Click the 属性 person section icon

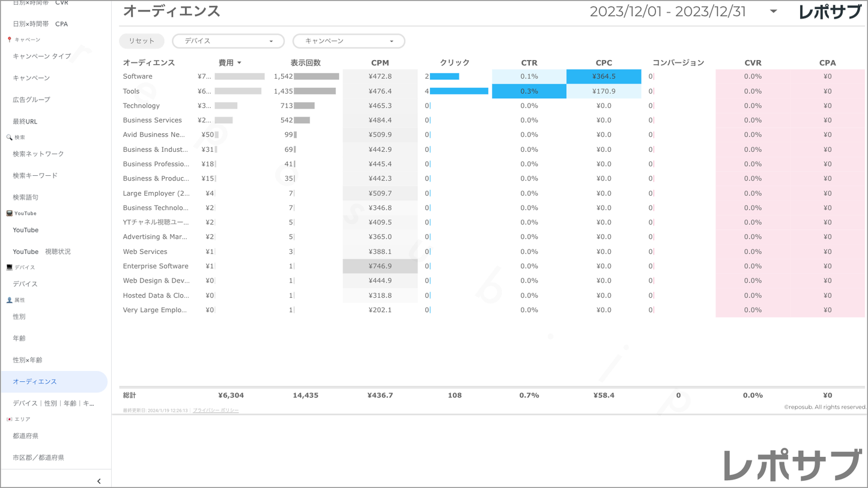(x=9, y=300)
